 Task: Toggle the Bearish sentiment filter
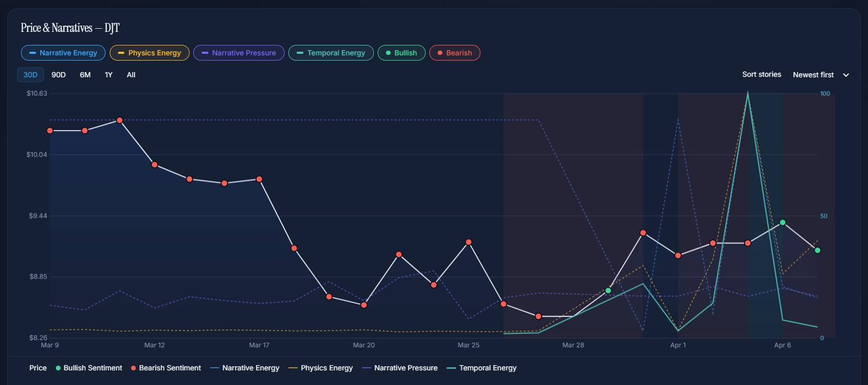[x=454, y=53]
